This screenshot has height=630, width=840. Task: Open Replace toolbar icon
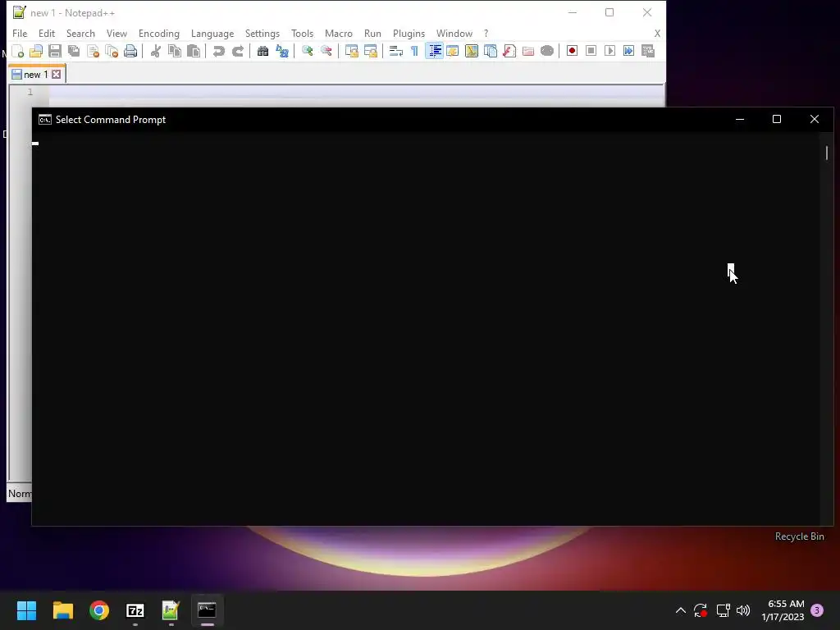point(282,51)
